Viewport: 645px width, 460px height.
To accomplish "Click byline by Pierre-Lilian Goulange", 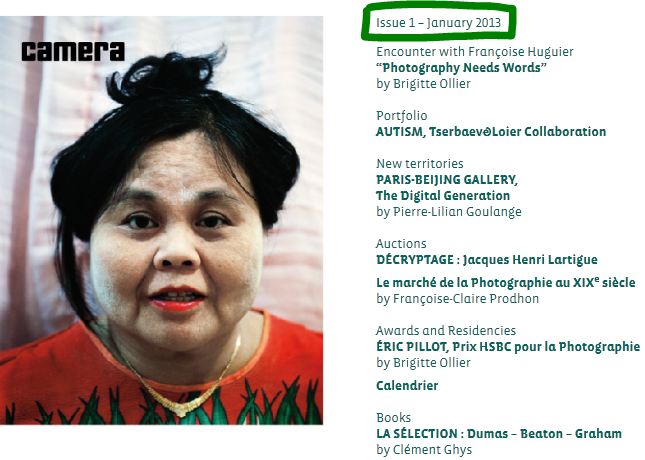I will click(448, 211).
